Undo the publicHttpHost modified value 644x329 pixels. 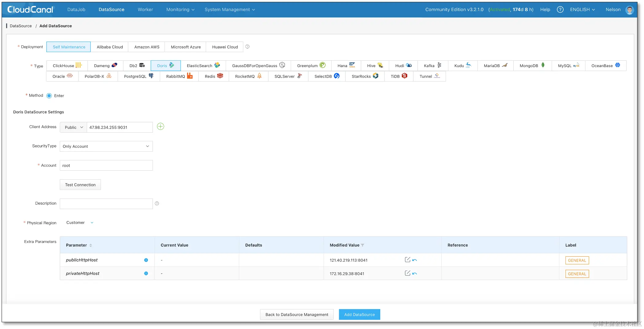point(415,260)
